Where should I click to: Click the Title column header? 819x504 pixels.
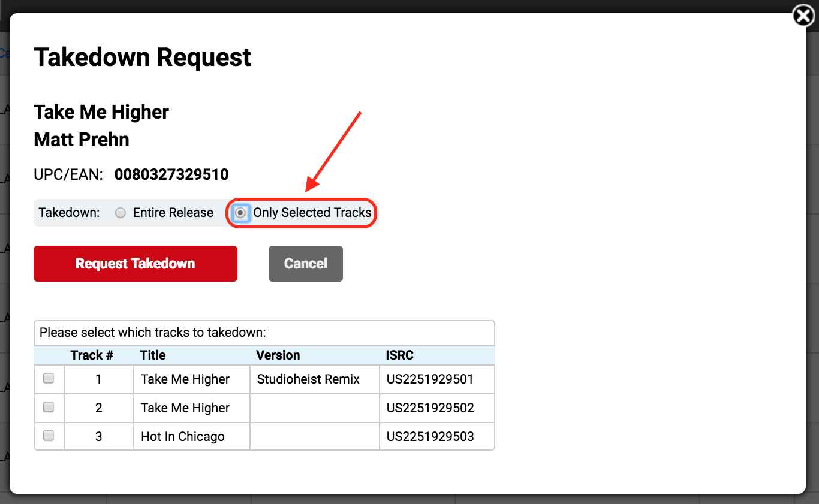(153, 355)
